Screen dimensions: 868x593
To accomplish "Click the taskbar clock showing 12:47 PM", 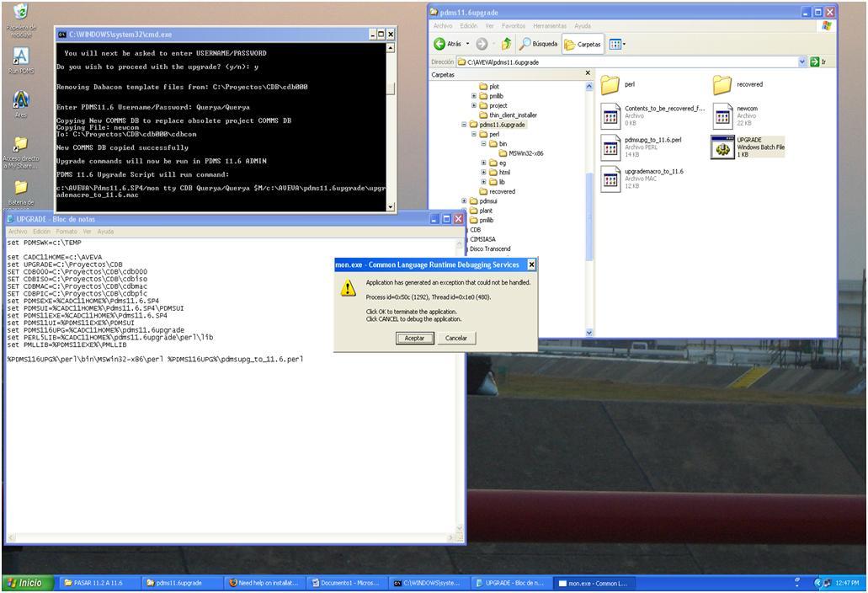I will (848, 583).
